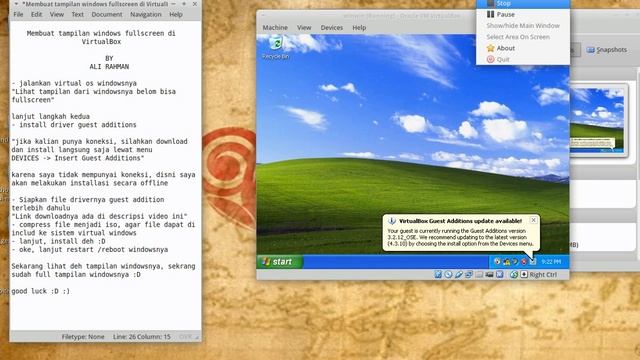Open the Document menu in the text editor
This screenshot has width=640, height=360.
click(107, 14)
